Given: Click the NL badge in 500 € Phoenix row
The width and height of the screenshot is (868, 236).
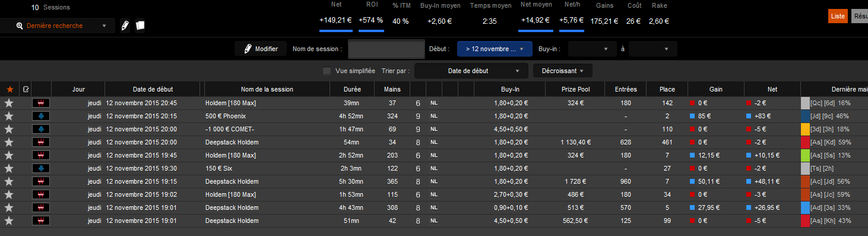Looking at the screenshot, I should [434, 116].
